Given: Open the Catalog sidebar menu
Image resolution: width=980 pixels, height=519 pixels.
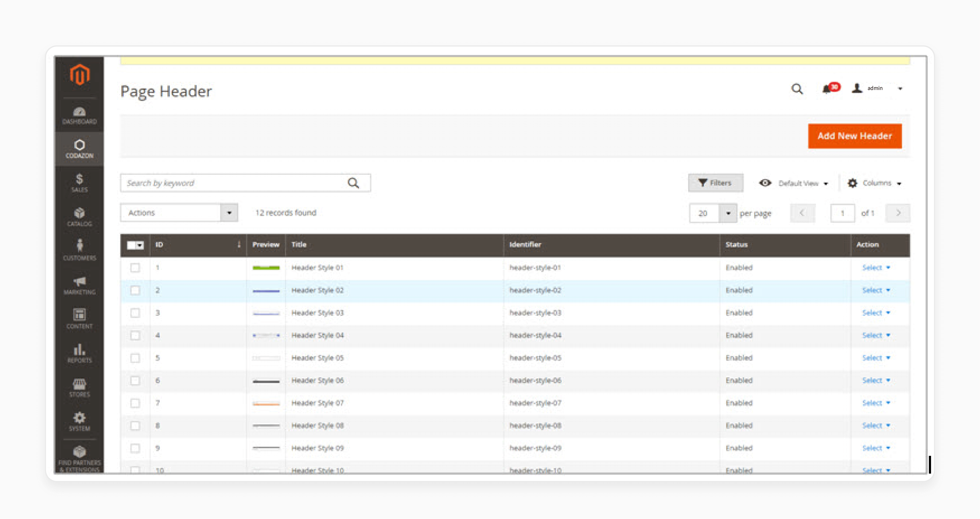Looking at the screenshot, I should [80, 217].
